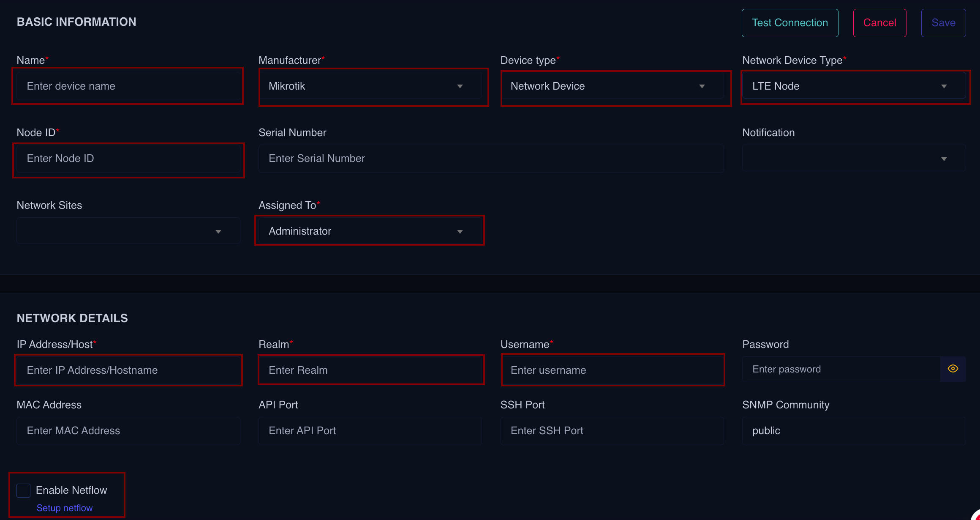Open the Setup netflow link
The width and height of the screenshot is (980, 520).
pos(65,508)
